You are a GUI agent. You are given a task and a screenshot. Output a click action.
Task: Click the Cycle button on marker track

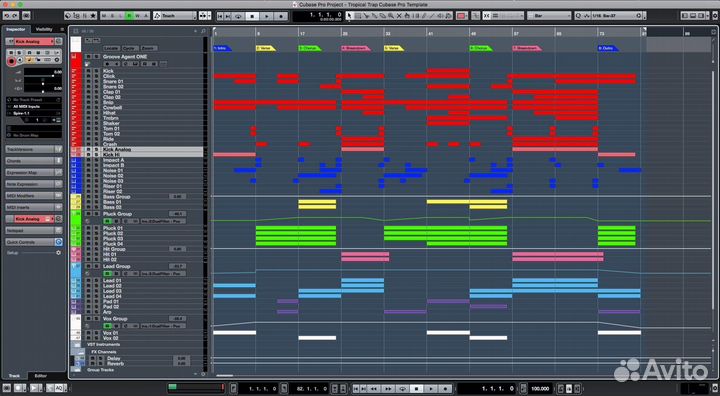pyautogui.click(x=129, y=48)
